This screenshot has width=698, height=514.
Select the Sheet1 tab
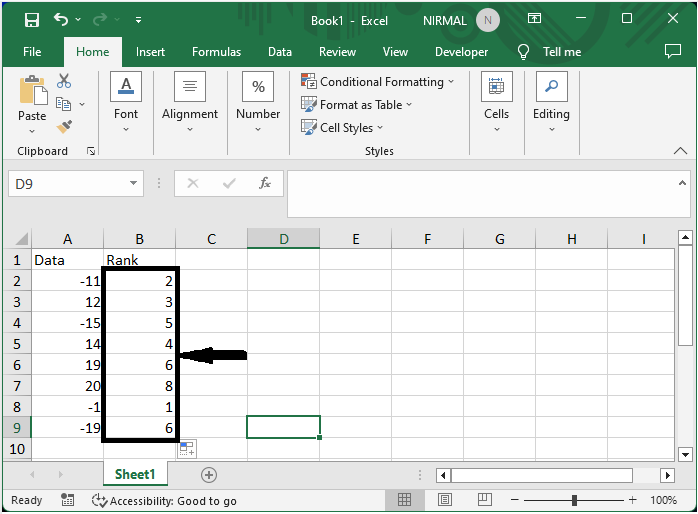[135, 474]
